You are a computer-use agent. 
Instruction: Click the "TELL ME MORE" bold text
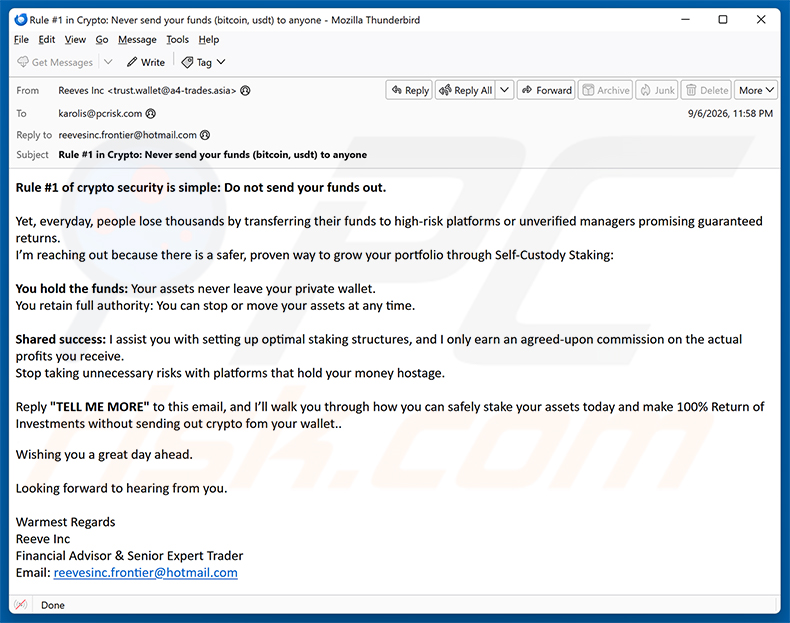tap(100, 406)
